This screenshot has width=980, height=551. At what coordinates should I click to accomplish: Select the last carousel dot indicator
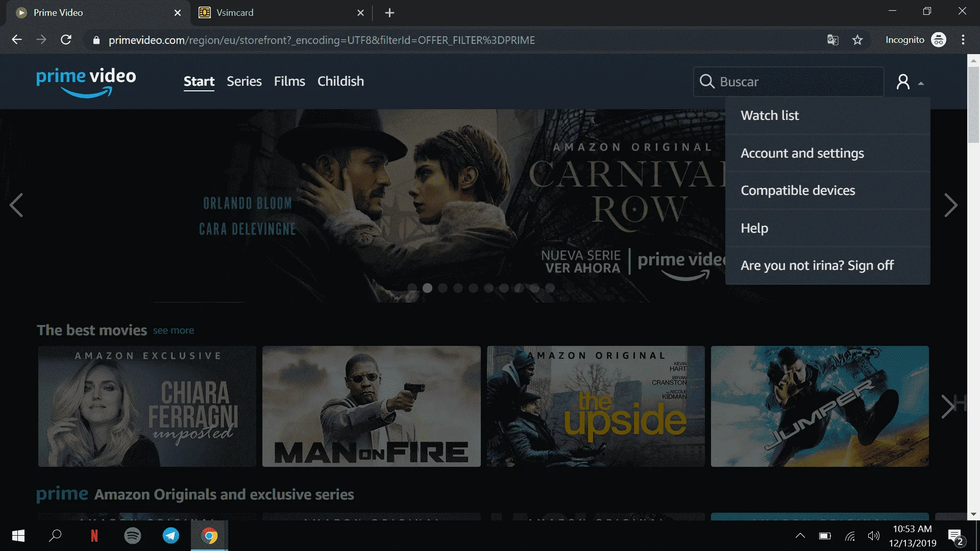coord(550,288)
